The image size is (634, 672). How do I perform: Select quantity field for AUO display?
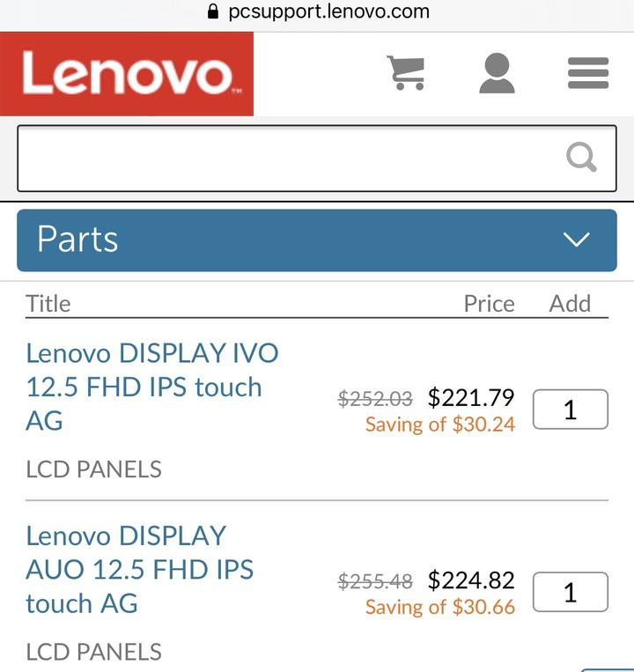point(571,592)
